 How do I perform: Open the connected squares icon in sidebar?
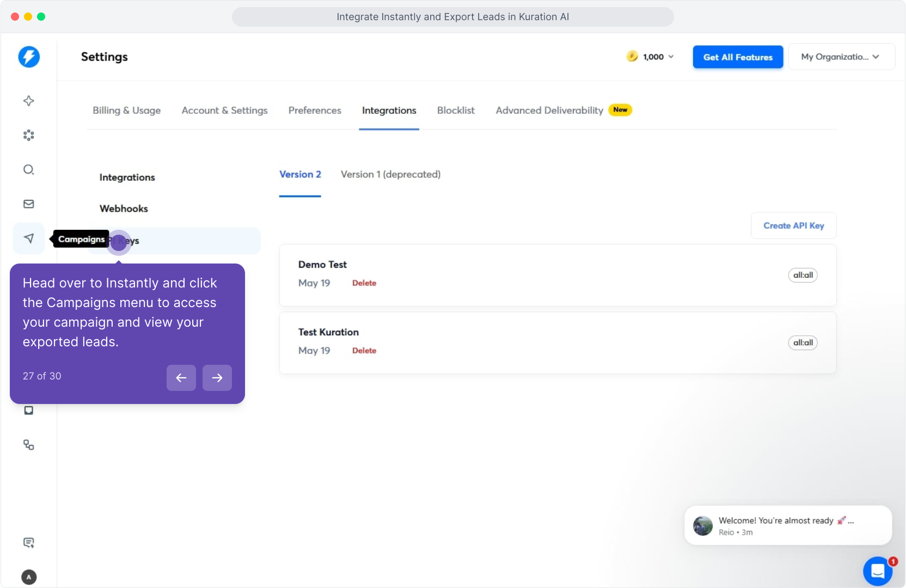[29, 445]
